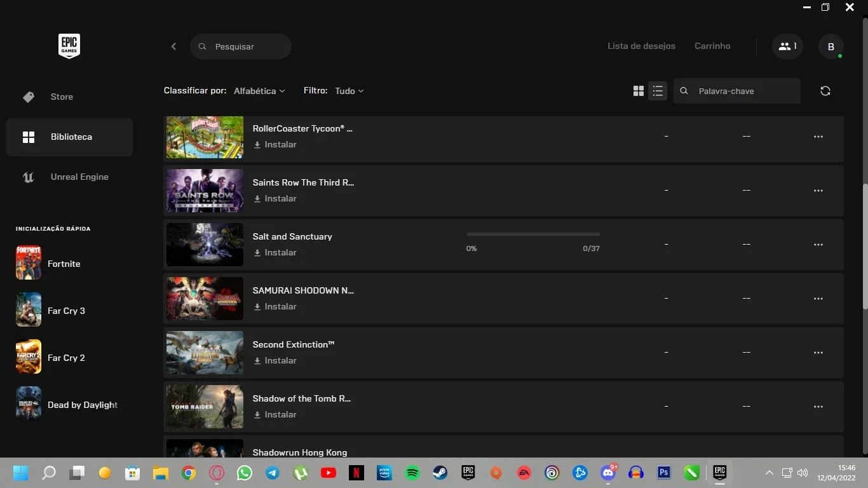Install Saints Row The Third Remastered
This screenshot has width=868, height=488.
tap(275, 198)
